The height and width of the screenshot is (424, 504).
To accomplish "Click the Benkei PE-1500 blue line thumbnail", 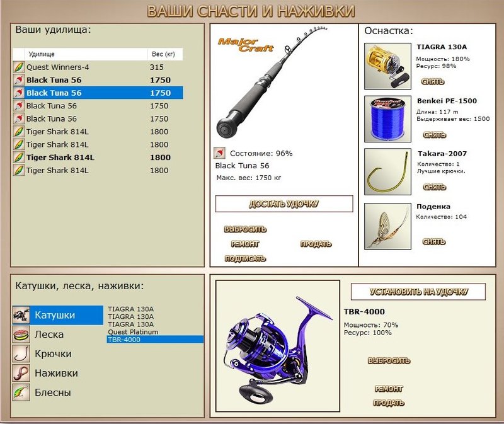I will (x=387, y=119).
